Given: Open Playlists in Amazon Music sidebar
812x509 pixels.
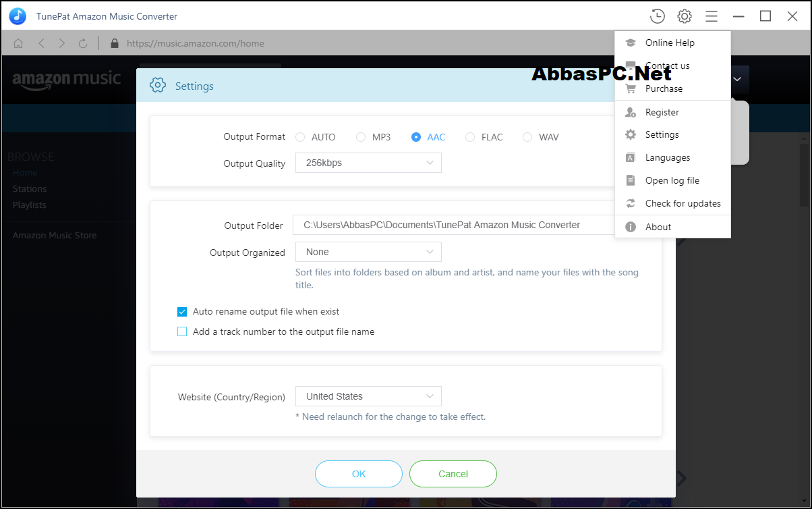Looking at the screenshot, I should (30, 205).
